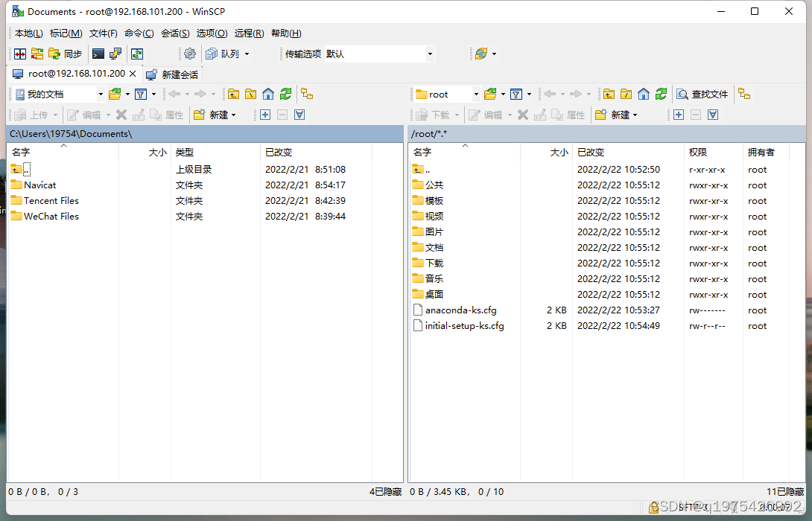The height and width of the screenshot is (521, 812).
Task: Select the anaconda-ks.cfg file
Action: [461, 310]
